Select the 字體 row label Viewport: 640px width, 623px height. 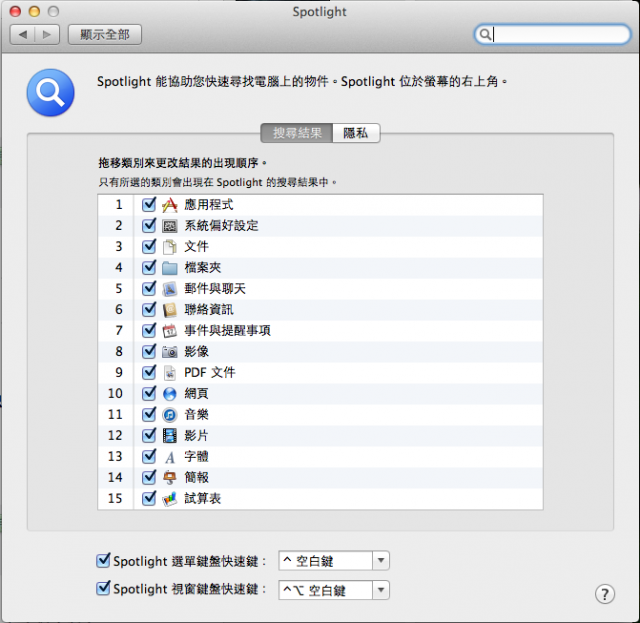pyautogui.click(x=196, y=456)
